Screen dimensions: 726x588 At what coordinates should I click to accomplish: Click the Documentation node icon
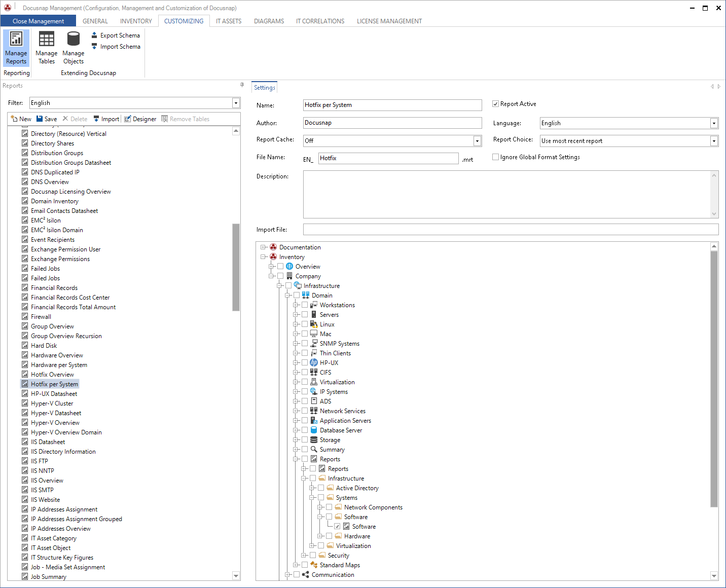point(273,247)
